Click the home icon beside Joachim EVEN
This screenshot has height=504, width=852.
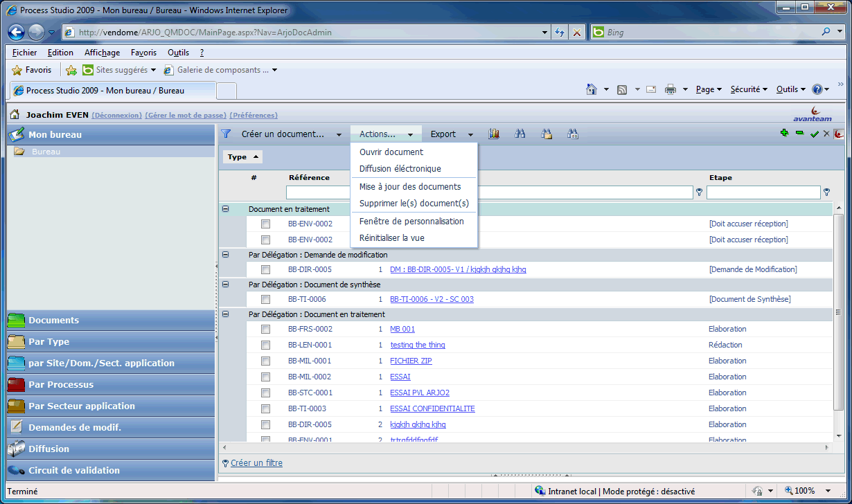[15, 115]
